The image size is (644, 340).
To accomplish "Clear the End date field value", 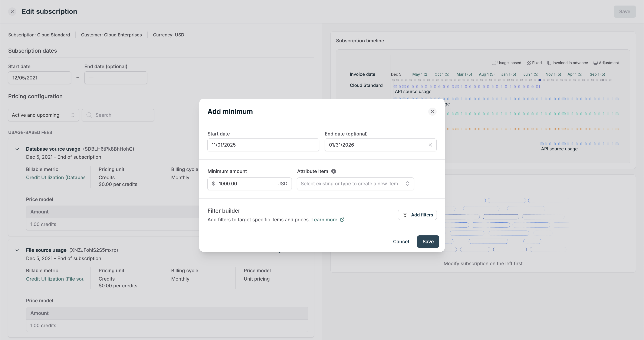I will click(x=430, y=145).
